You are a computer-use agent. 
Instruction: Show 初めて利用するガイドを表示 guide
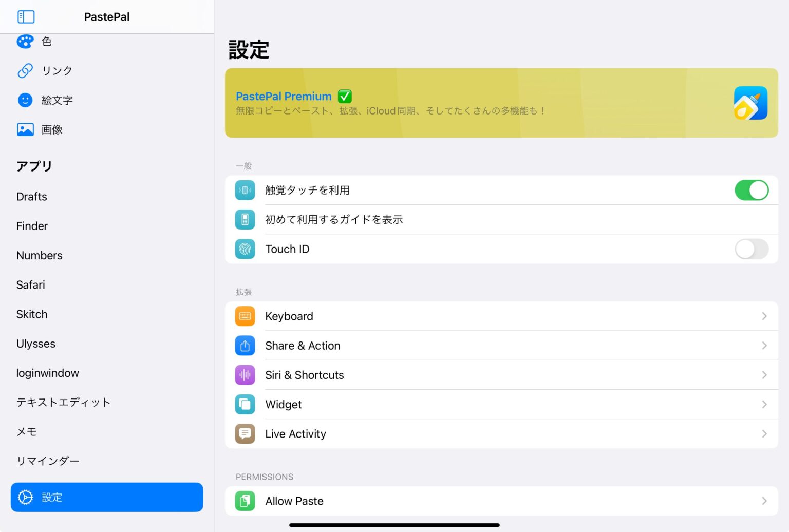click(x=334, y=219)
